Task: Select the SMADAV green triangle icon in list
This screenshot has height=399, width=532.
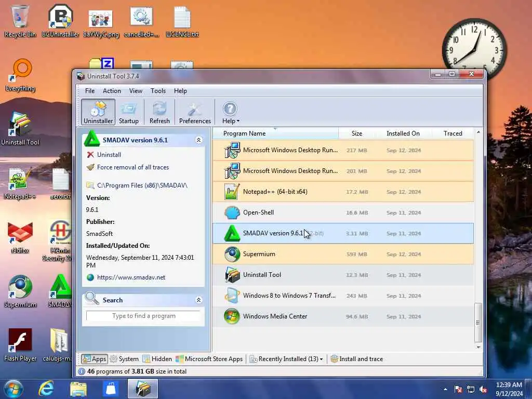Action: click(x=232, y=233)
